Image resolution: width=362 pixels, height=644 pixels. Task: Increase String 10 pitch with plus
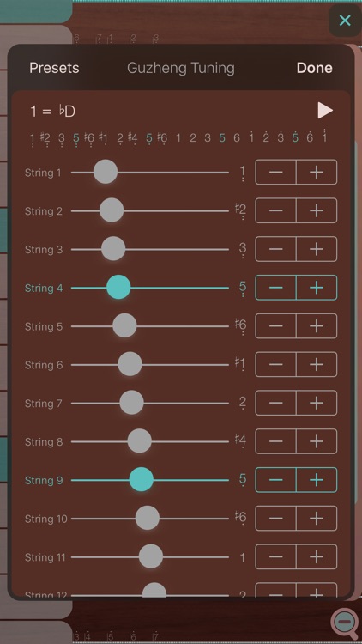[317, 519]
